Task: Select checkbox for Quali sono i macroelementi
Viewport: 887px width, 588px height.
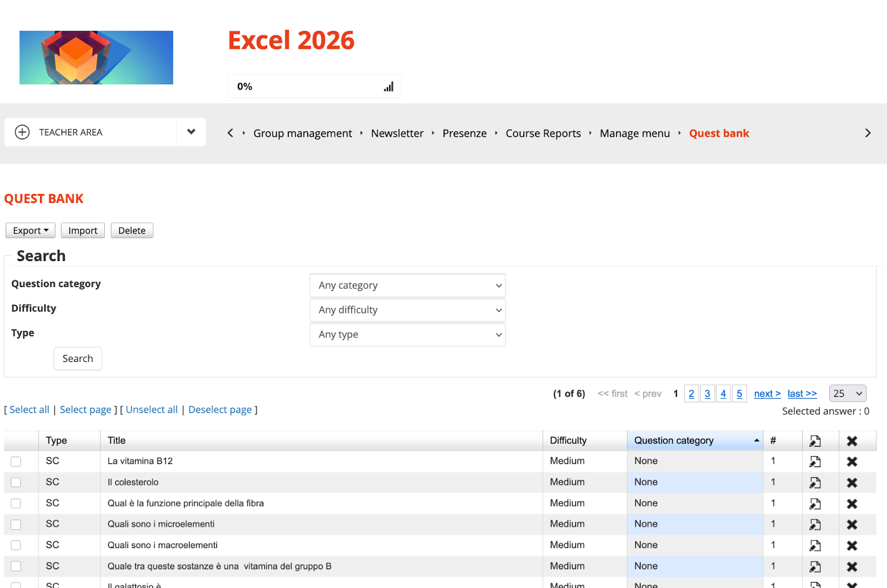Action: 16,546
